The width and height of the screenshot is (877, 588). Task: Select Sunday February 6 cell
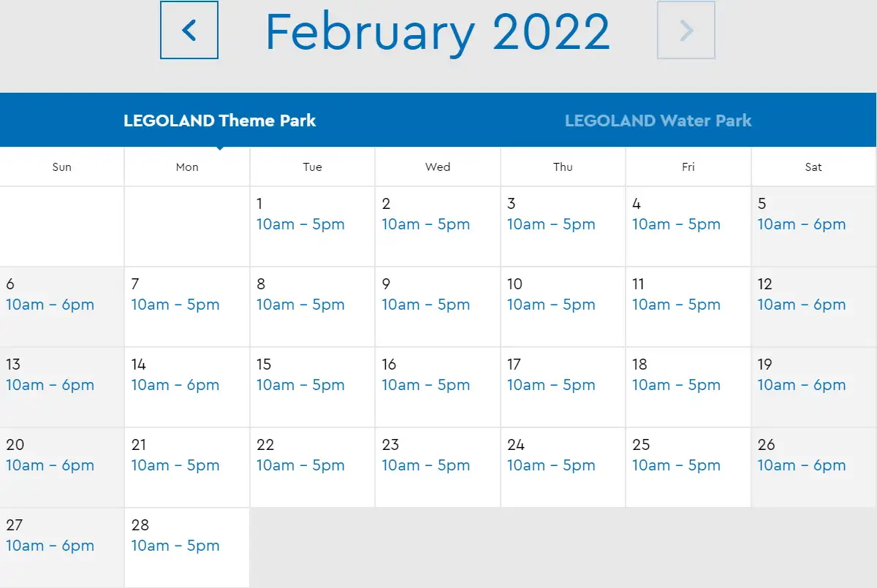point(62,307)
